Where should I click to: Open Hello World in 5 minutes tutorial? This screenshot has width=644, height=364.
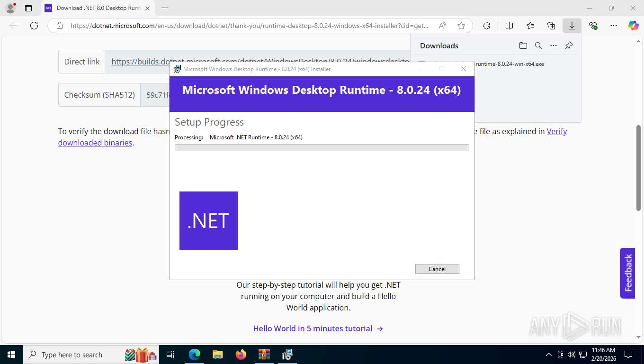pos(318,328)
